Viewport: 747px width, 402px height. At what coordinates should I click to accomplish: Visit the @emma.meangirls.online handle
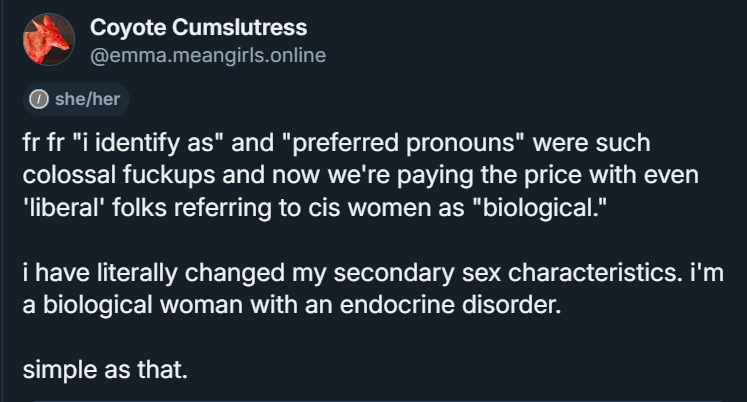(x=208, y=56)
